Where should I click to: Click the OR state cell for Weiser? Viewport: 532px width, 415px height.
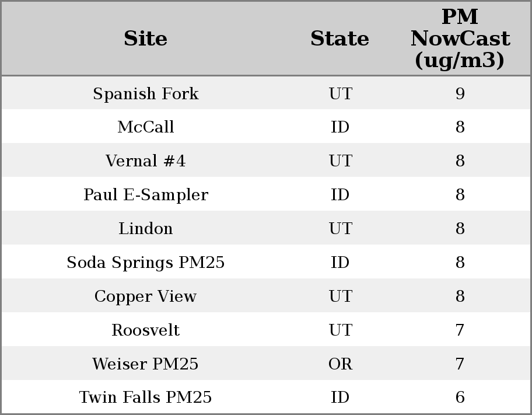click(x=340, y=364)
